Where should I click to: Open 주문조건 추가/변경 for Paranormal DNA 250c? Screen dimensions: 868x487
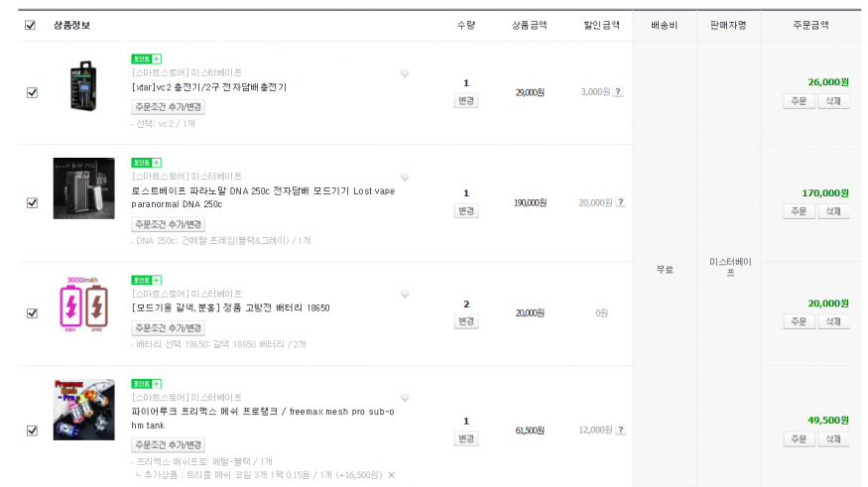click(168, 224)
